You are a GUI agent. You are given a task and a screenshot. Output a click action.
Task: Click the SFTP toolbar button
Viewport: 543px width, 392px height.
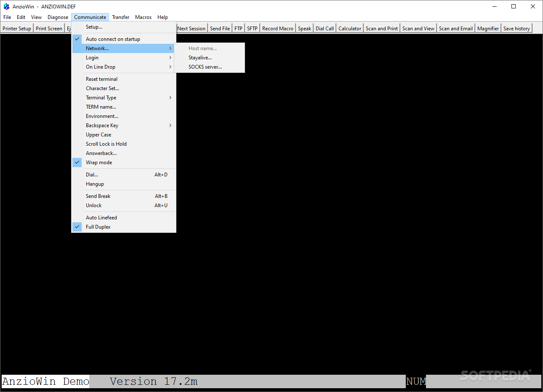252,28
